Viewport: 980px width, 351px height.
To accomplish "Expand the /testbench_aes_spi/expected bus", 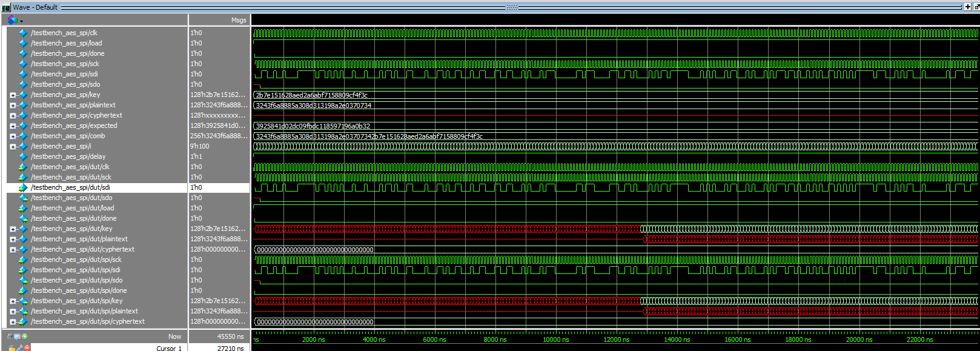I will pos(13,126).
